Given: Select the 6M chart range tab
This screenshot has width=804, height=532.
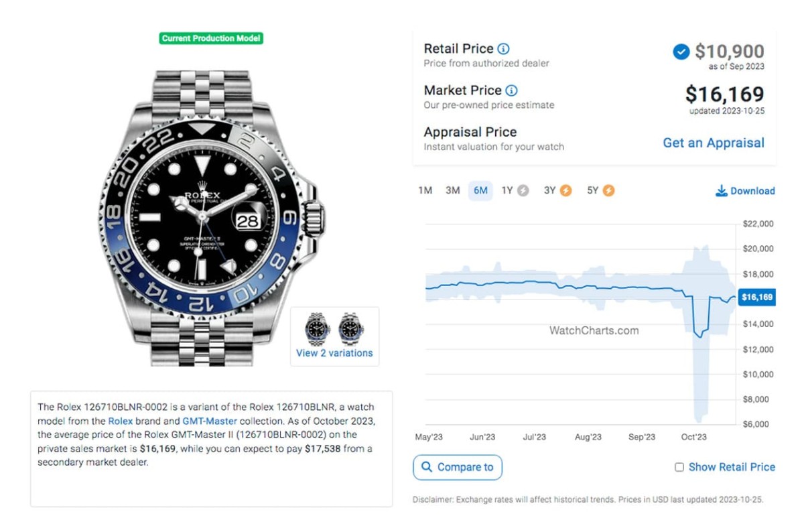Looking at the screenshot, I should tap(480, 191).
